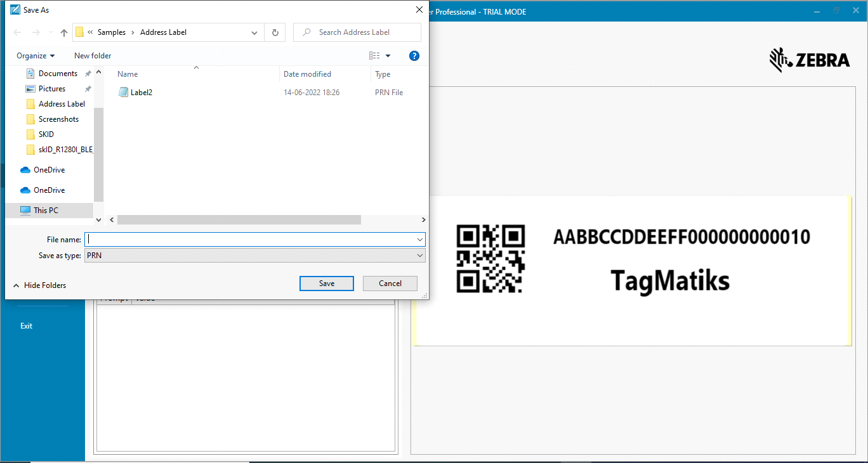Select This PC in navigation tree
Screen dimensions: 868x463
click(x=46, y=211)
